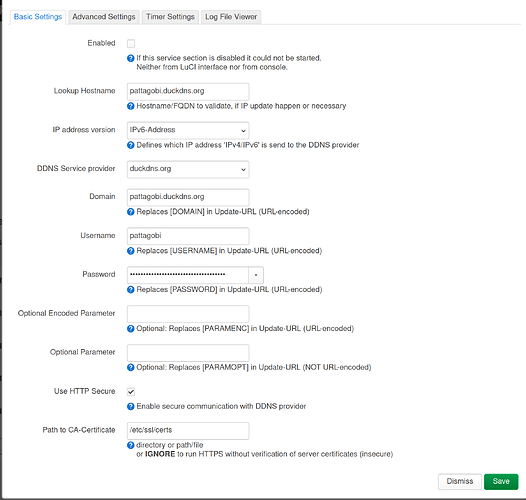Dismiss the settings dialog
526x500 pixels.
point(460,482)
